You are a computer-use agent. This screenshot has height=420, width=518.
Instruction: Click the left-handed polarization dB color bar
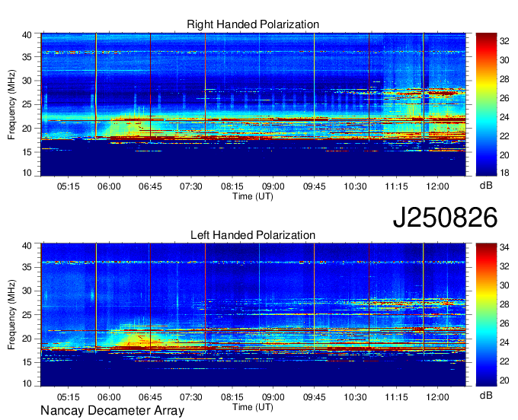(486, 315)
